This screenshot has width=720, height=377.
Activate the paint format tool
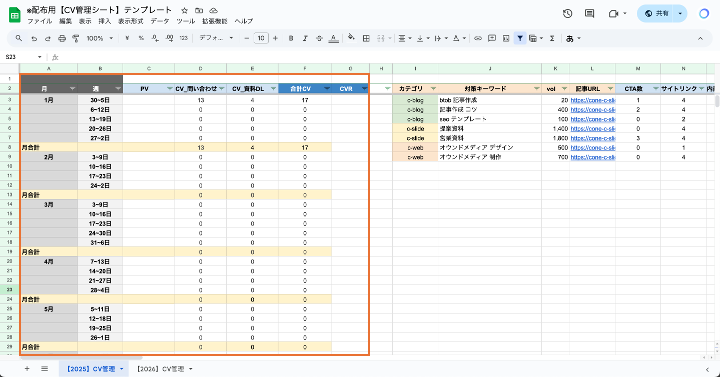point(76,39)
